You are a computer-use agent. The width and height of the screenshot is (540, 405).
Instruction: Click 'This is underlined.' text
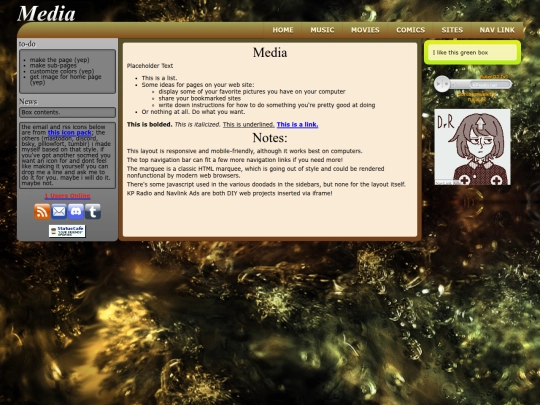[x=248, y=125]
